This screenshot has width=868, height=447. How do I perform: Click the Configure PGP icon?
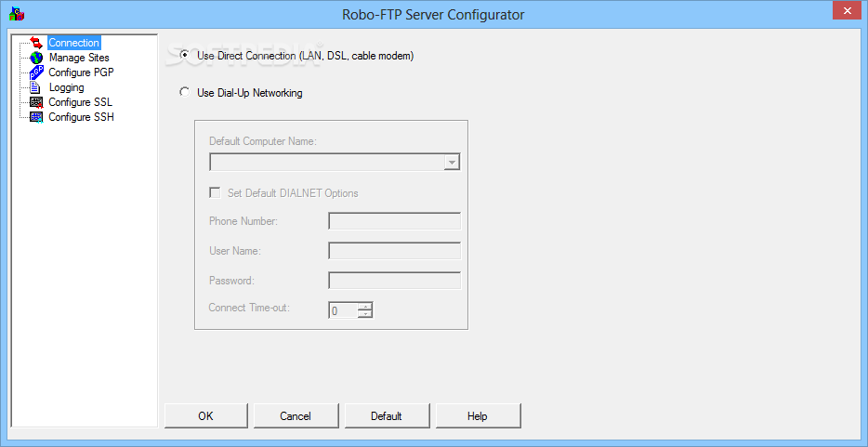(36, 72)
